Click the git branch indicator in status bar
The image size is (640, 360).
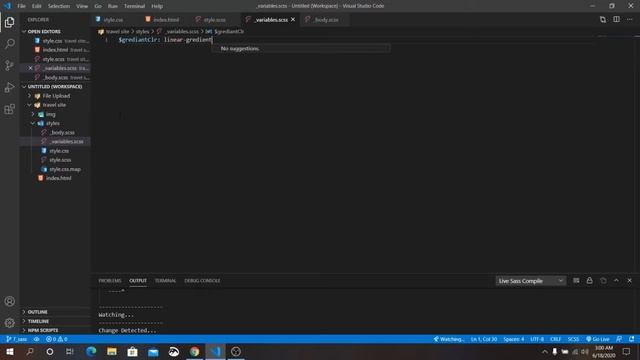tap(17, 339)
